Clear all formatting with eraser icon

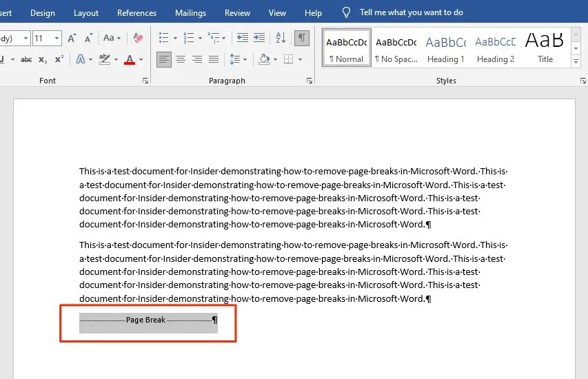click(138, 38)
